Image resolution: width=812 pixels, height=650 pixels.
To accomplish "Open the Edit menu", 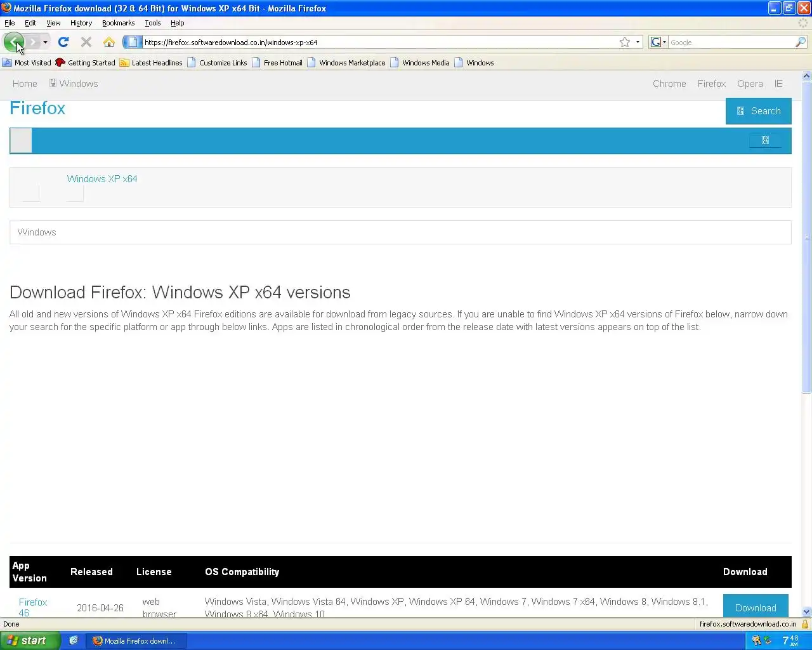I will (x=30, y=23).
